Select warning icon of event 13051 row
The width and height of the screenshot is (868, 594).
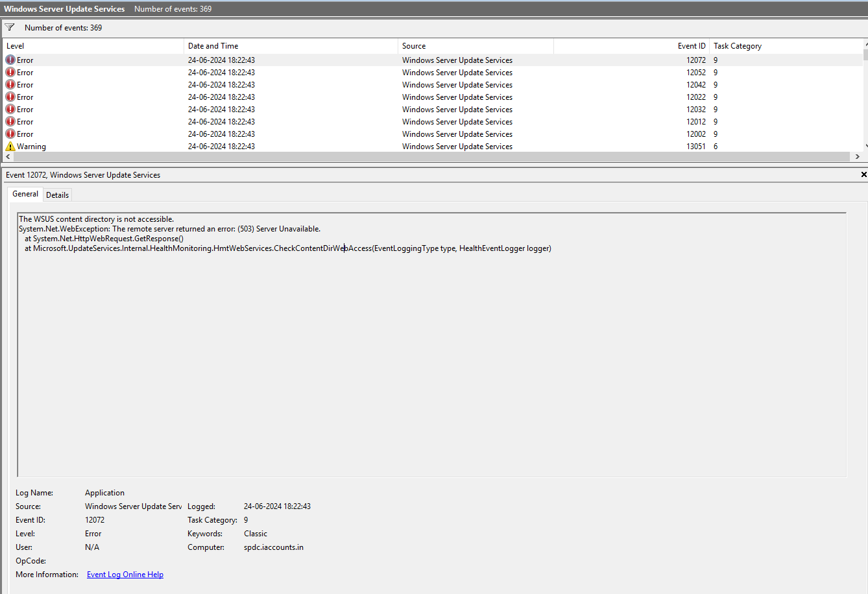10,147
